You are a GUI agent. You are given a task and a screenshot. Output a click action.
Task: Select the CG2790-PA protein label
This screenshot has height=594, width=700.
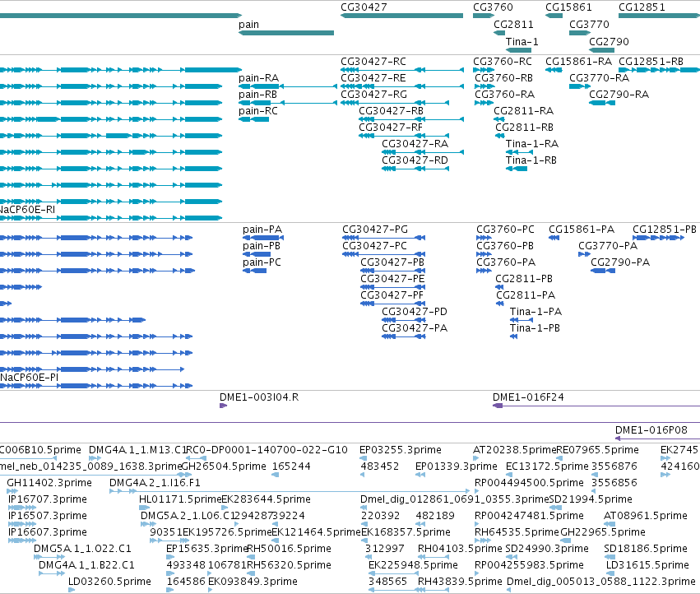click(x=620, y=262)
